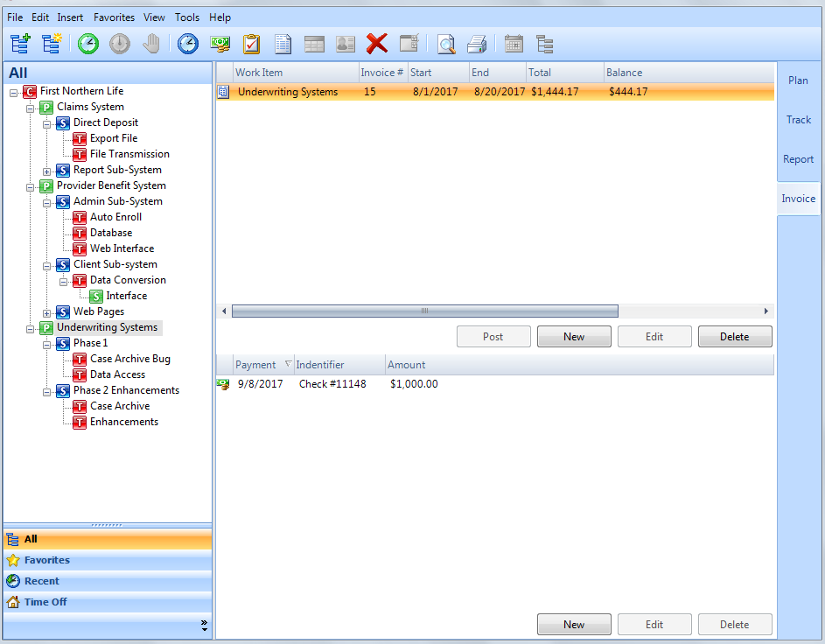Viewport: 825px width, 644px height.
Task: Click the red T icon of Export File
Action: pos(80,139)
